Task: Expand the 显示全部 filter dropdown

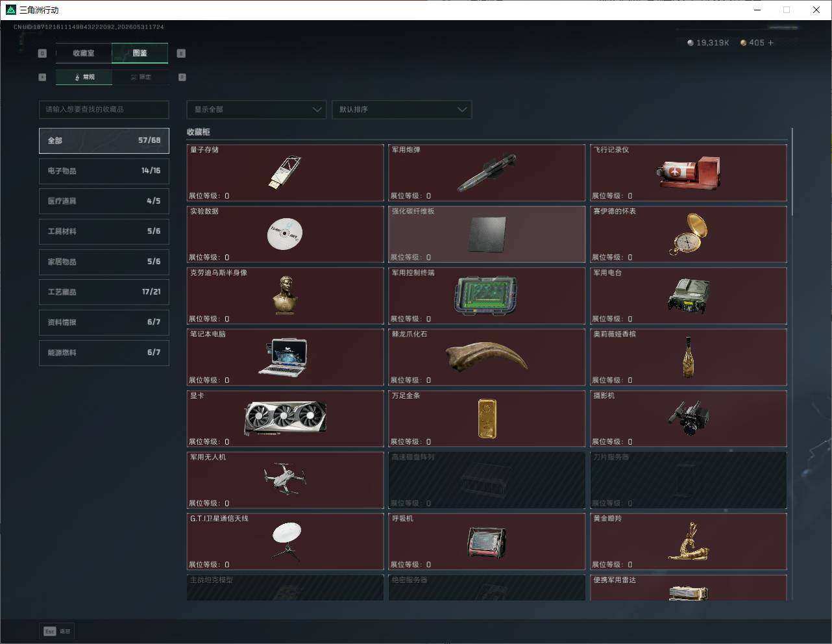Action: pos(256,110)
